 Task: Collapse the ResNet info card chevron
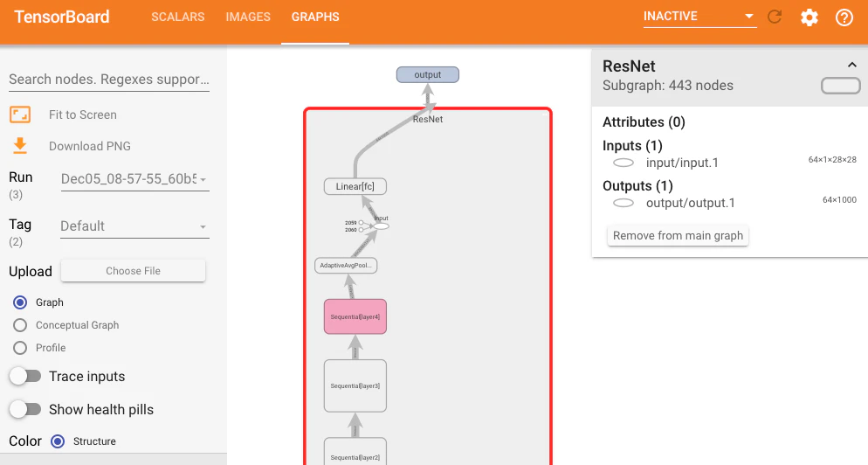coord(852,66)
